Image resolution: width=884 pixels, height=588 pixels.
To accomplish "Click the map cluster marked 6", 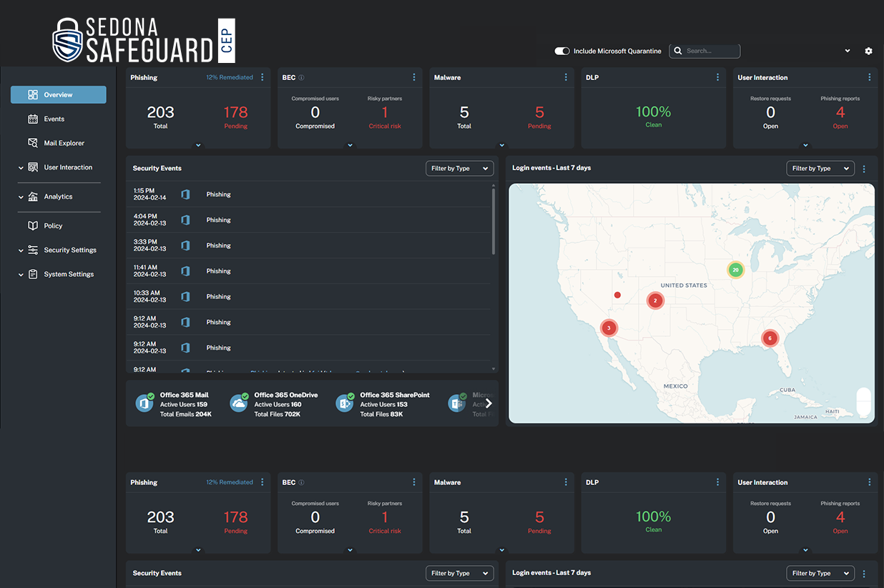I will (x=770, y=338).
